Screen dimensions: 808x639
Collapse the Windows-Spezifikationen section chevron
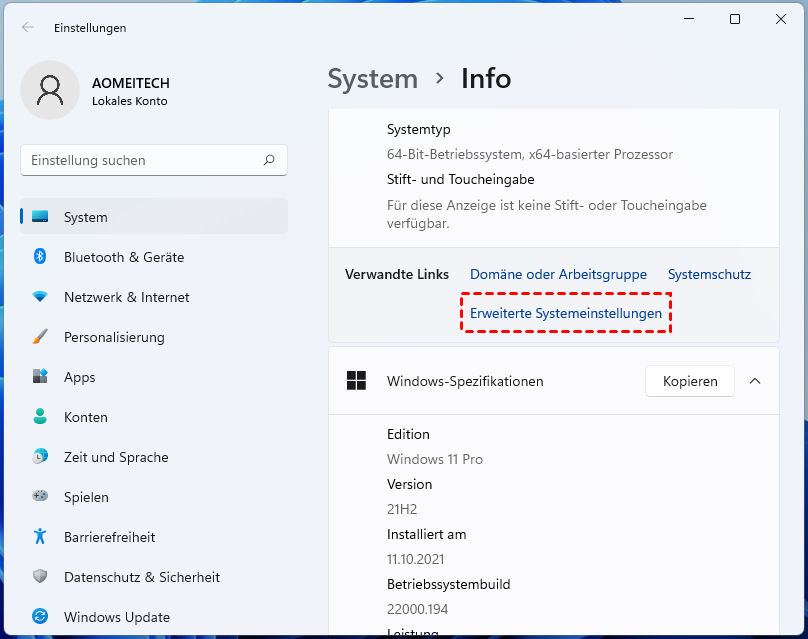(x=755, y=381)
